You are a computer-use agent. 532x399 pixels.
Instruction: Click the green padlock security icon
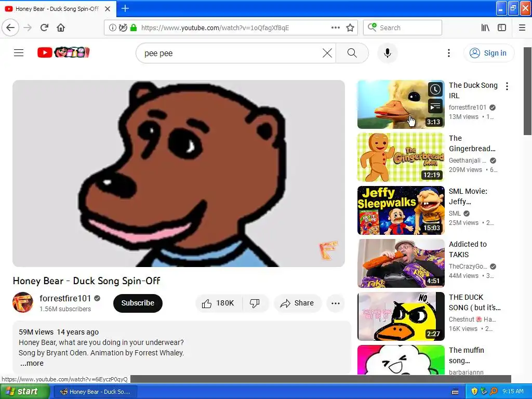tap(134, 28)
